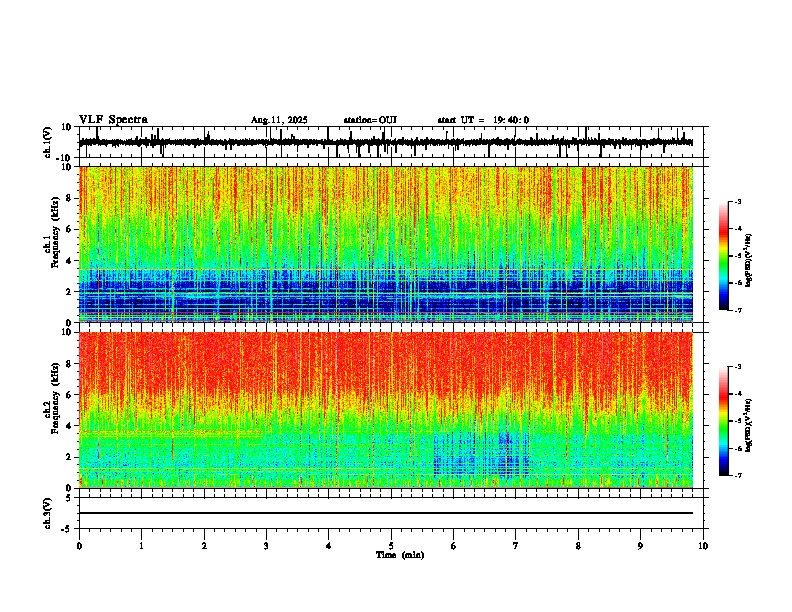Click the "ch.3(V)" axis label
This screenshot has width=792, height=612.
[48, 513]
